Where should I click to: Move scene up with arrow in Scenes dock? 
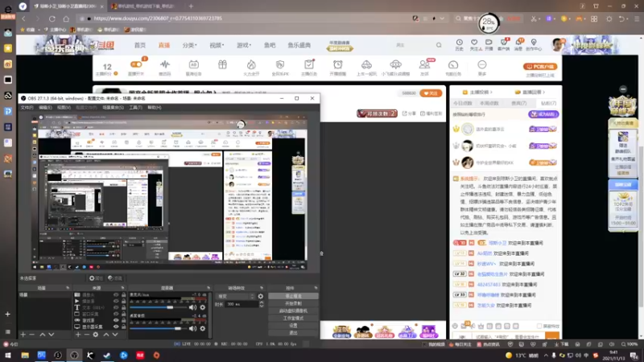[43, 335]
